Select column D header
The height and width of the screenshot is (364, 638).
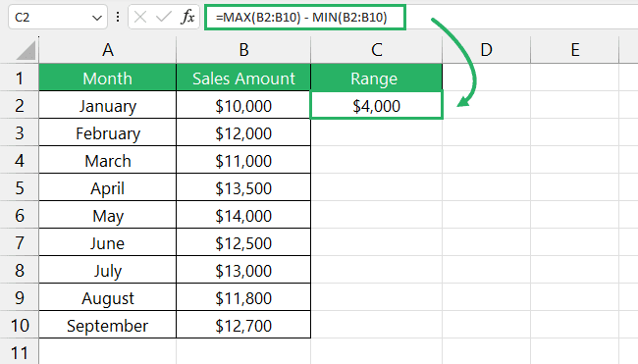(x=486, y=50)
